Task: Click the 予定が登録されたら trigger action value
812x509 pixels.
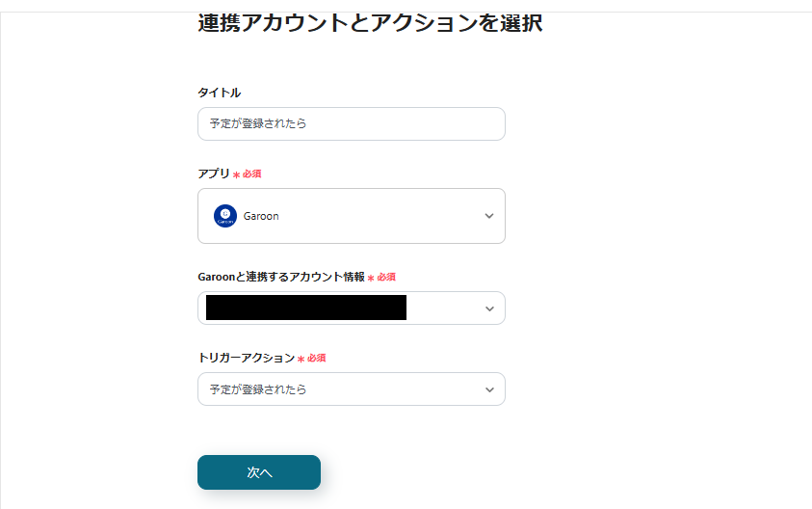Action: [x=258, y=389]
